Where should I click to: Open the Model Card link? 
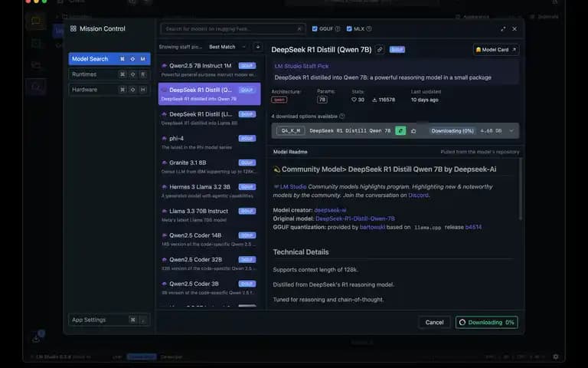[x=496, y=50]
